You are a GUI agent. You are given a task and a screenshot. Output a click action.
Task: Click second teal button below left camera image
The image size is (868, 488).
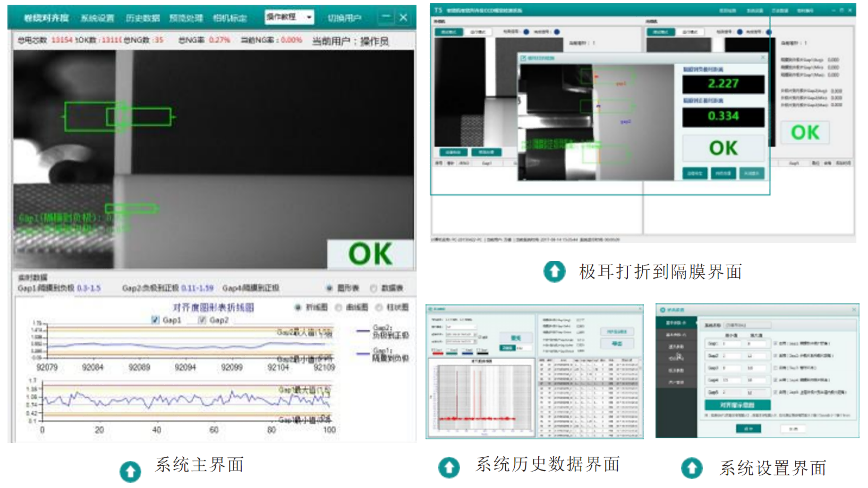(x=486, y=152)
